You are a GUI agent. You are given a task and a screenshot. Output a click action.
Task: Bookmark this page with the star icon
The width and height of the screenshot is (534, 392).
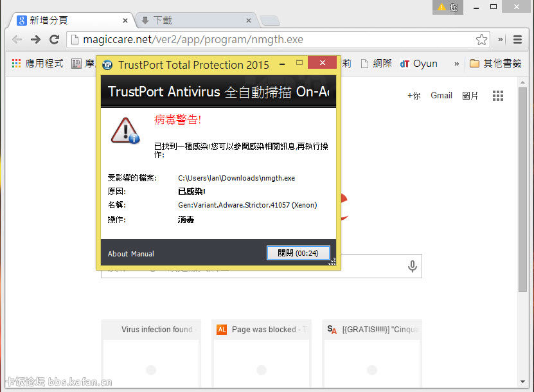point(481,39)
